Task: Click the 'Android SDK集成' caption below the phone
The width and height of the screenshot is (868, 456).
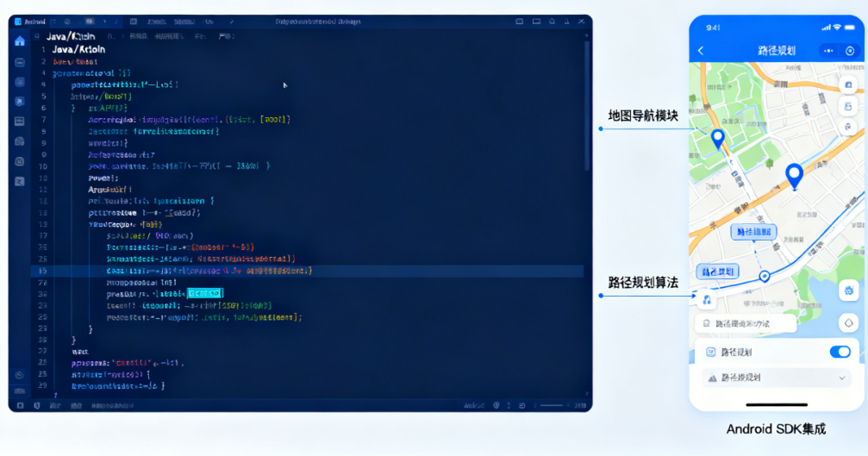Action: [x=776, y=429]
